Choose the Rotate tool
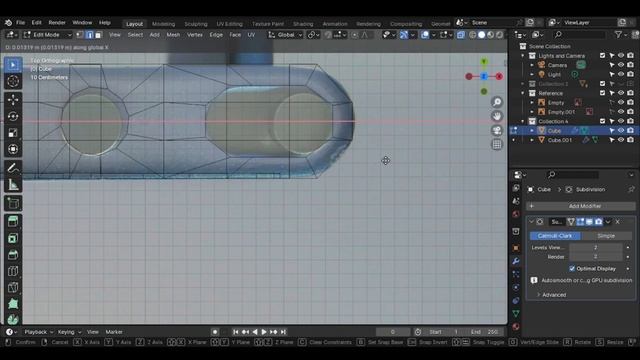This screenshot has height=360, width=640. pos(13,116)
